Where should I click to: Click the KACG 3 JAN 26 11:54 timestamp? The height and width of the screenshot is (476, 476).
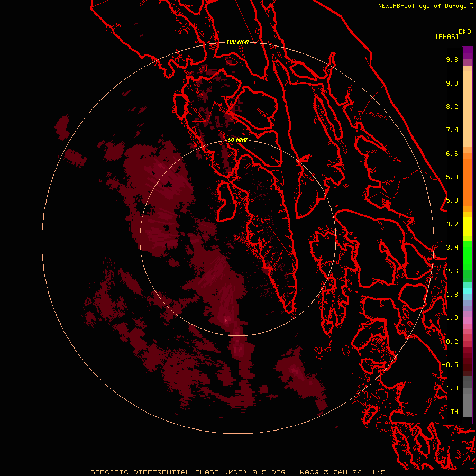[345, 472]
